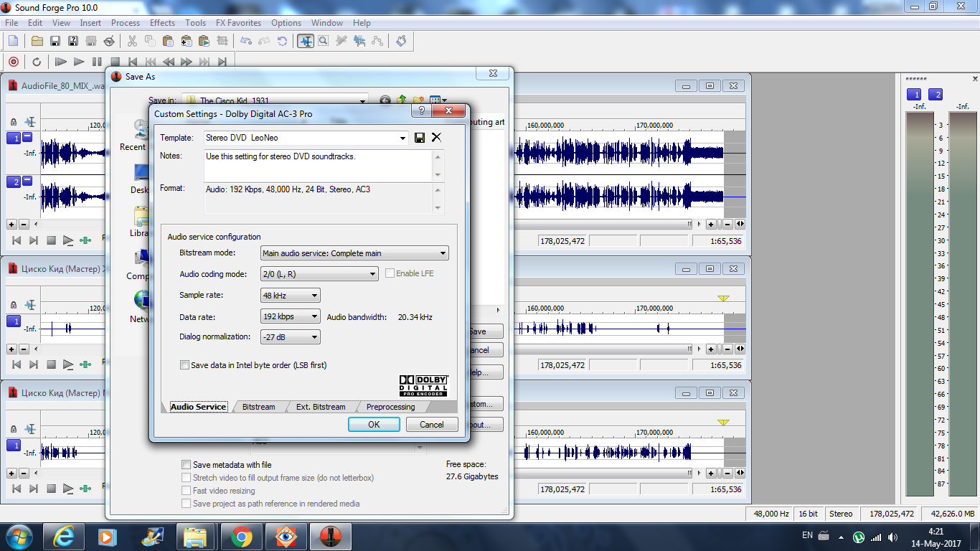Click the go-back arrow icon in Save As
Image resolution: width=980 pixels, height=551 pixels.
tap(385, 101)
